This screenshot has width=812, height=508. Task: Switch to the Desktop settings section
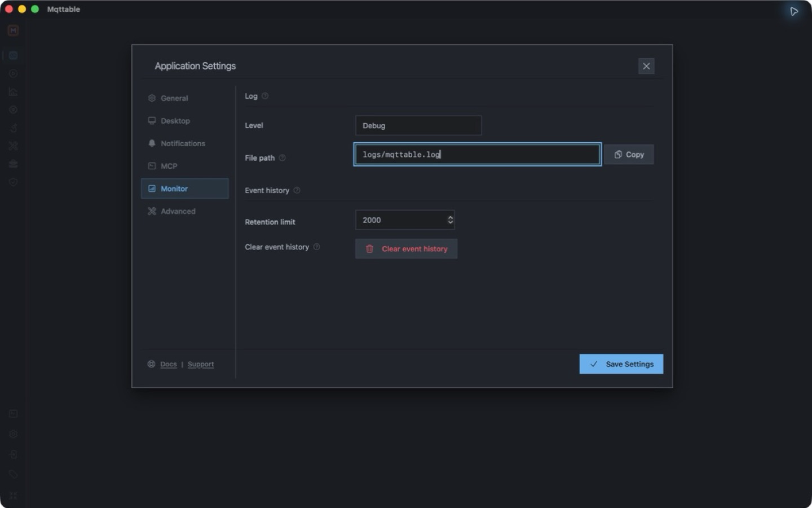(184, 121)
